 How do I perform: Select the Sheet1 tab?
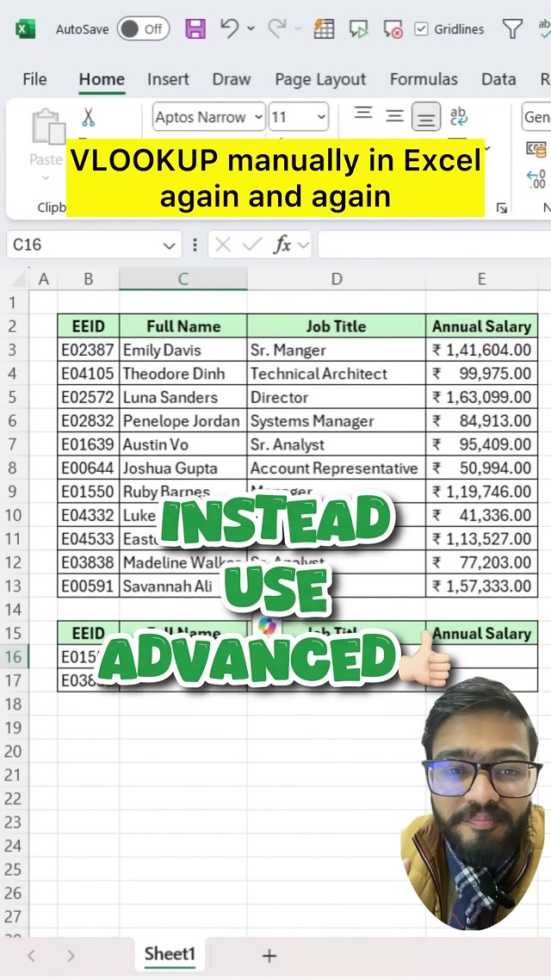click(x=170, y=954)
